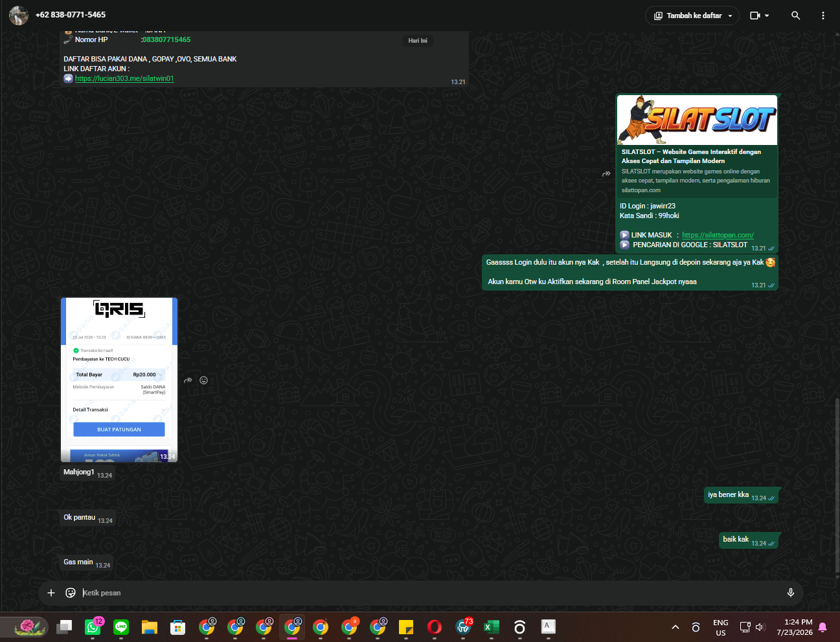
Task: Click the Hari Ini date label
Action: coord(418,41)
